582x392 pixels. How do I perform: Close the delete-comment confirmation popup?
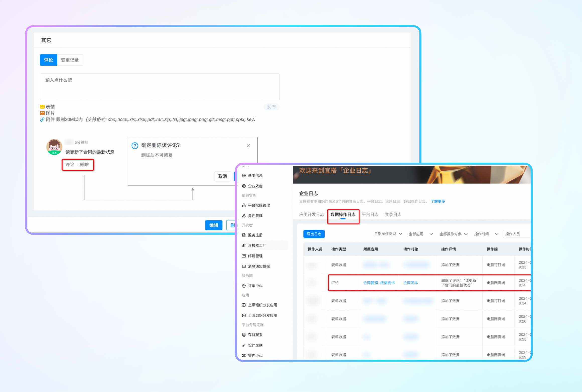(x=249, y=146)
